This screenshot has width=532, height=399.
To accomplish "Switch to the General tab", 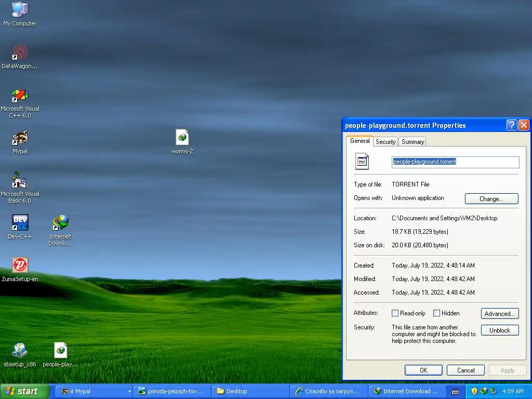I will click(x=360, y=141).
